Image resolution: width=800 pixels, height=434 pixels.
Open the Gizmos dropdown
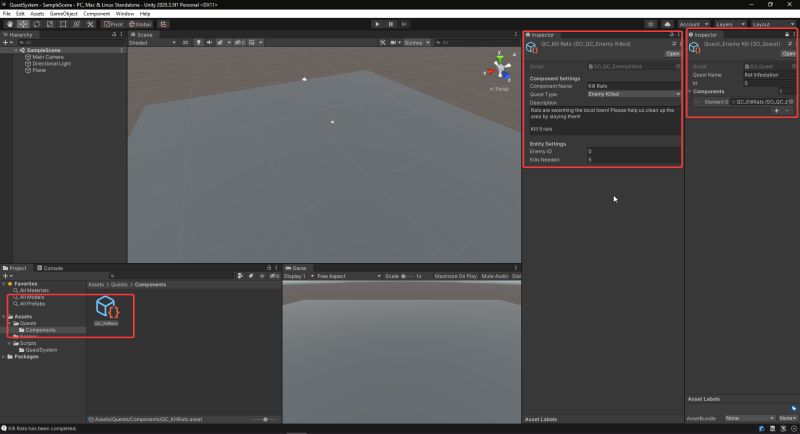(416, 43)
